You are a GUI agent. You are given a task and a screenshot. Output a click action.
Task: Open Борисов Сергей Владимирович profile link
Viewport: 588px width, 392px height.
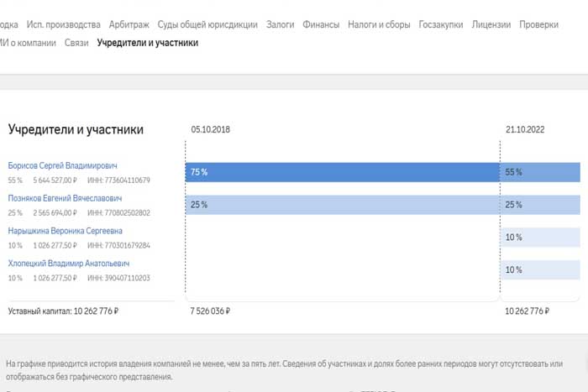pos(62,166)
